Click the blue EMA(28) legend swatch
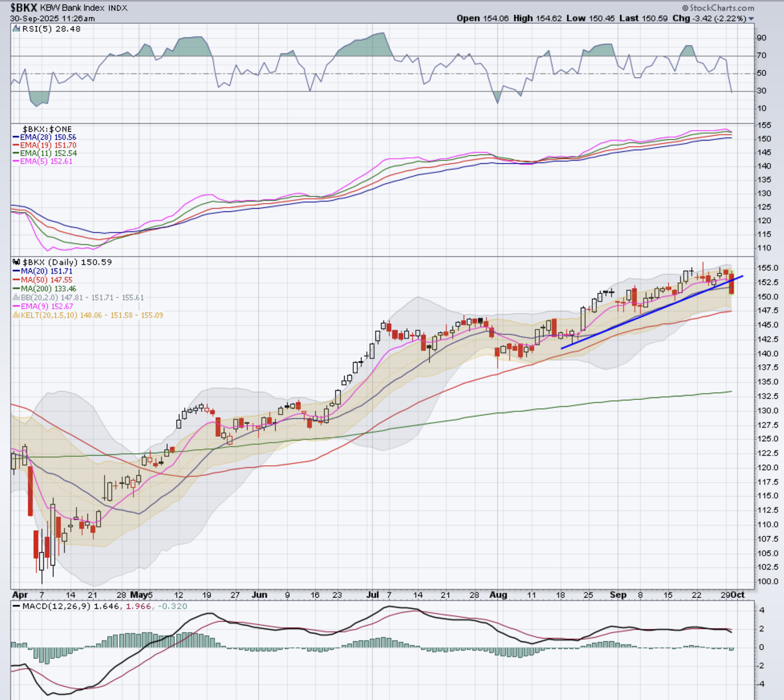The height and width of the screenshot is (700, 784). [x=16, y=137]
